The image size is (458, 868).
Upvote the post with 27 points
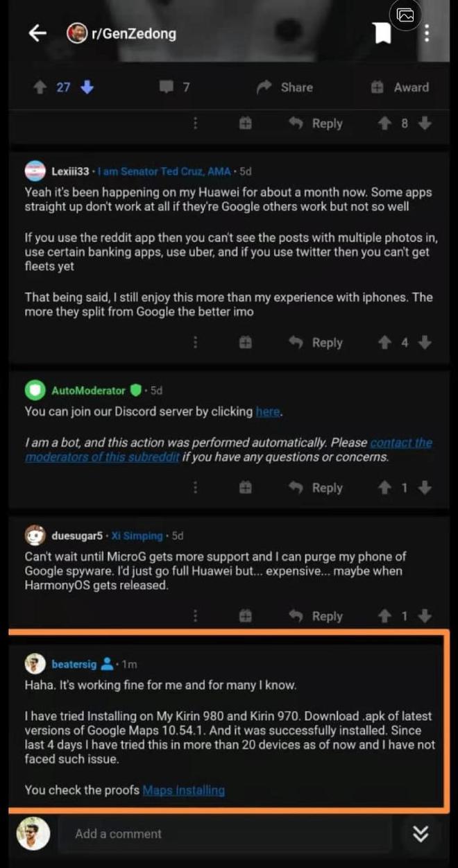41,87
